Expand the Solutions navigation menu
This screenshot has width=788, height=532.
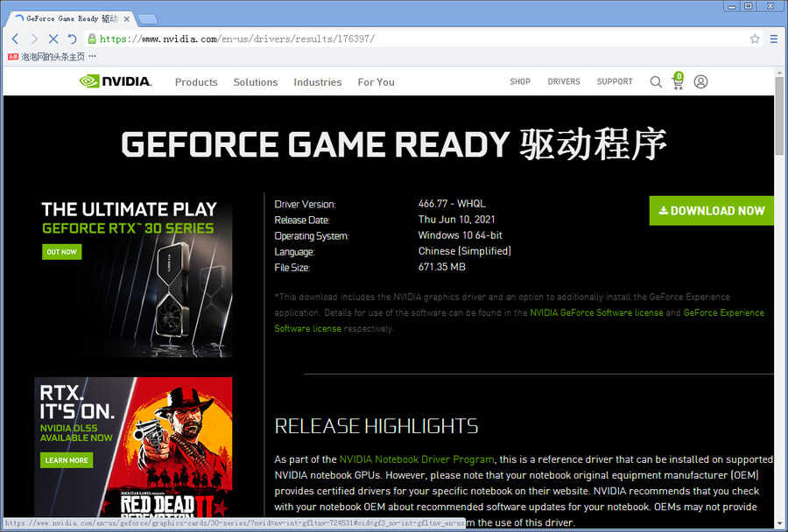255,82
